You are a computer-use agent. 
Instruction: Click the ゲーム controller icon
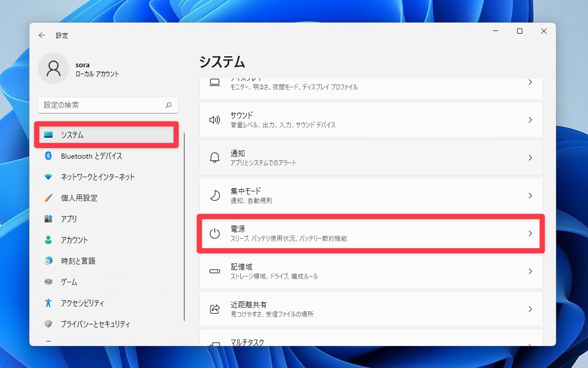click(48, 281)
